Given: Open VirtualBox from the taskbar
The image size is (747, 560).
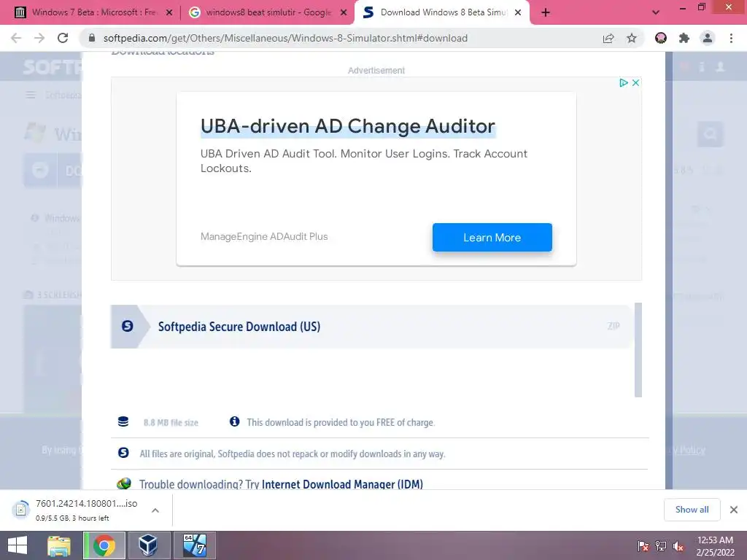Looking at the screenshot, I should tap(148, 545).
